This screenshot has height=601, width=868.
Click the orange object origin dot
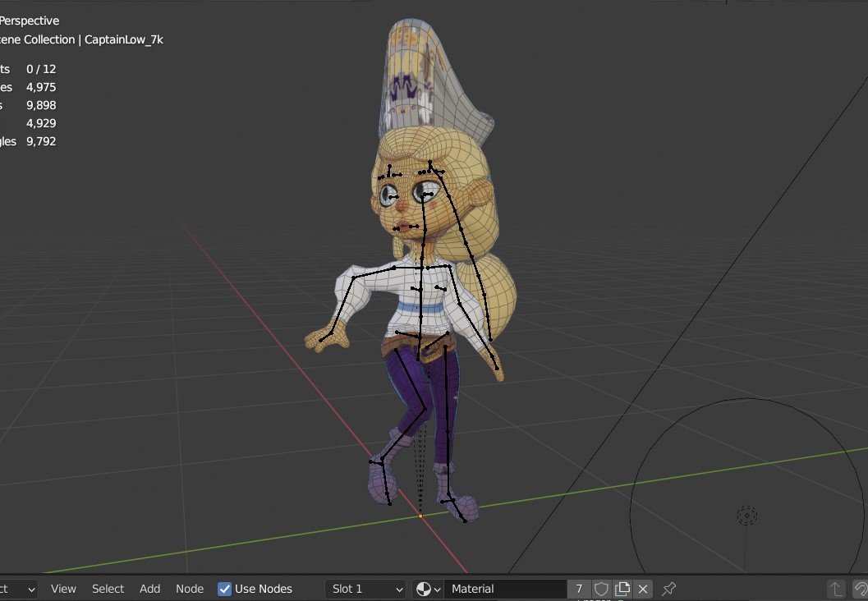[420, 516]
